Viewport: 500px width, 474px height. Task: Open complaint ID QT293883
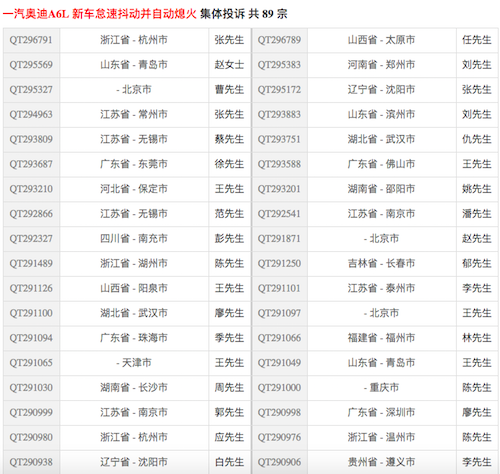click(x=279, y=114)
